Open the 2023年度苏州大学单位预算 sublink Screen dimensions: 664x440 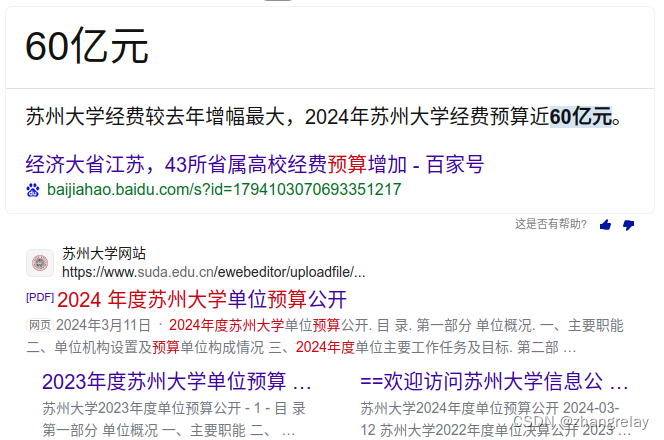click(x=177, y=381)
